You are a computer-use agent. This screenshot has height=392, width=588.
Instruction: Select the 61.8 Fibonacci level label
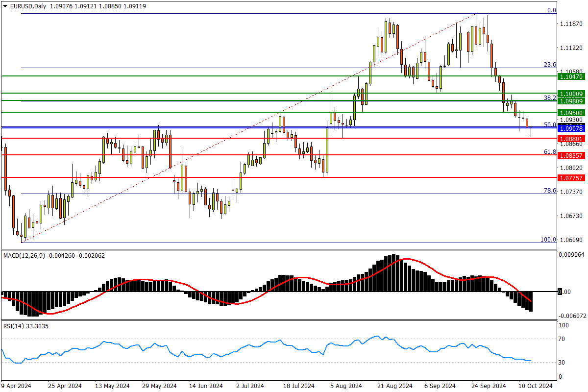pos(550,152)
